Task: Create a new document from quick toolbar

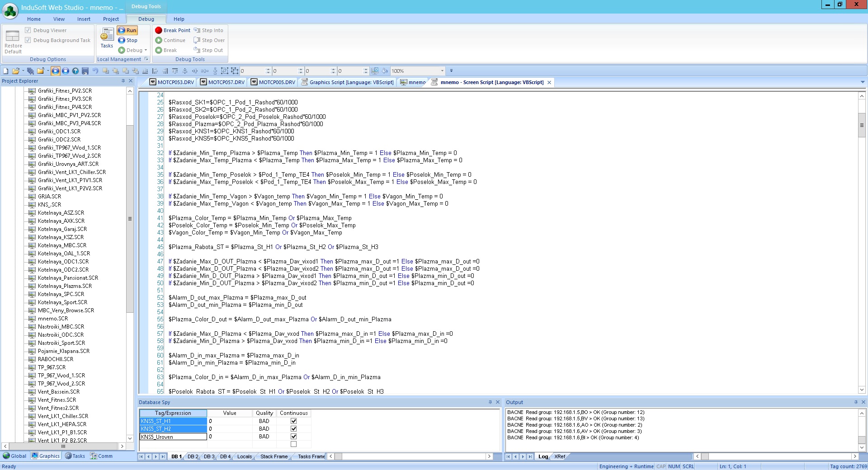Action: point(6,71)
